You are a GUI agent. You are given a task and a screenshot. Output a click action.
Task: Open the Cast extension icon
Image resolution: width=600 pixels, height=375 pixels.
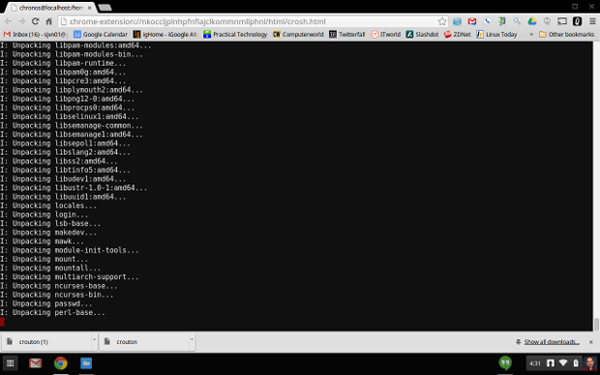click(562, 21)
